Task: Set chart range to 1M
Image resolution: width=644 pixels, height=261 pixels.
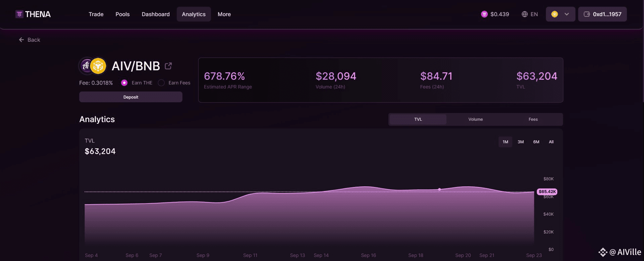Action: pyautogui.click(x=505, y=142)
